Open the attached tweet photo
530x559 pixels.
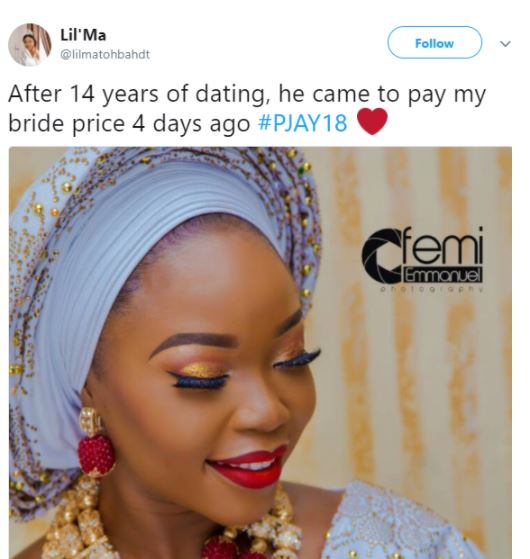pos(260,353)
